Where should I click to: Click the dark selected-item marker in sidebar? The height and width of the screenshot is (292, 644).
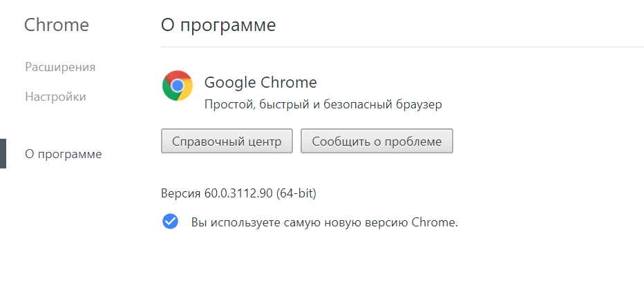(3, 154)
